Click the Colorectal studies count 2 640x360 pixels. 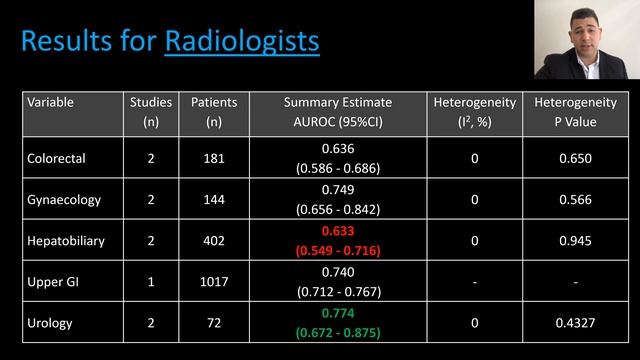(x=151, y=158)
